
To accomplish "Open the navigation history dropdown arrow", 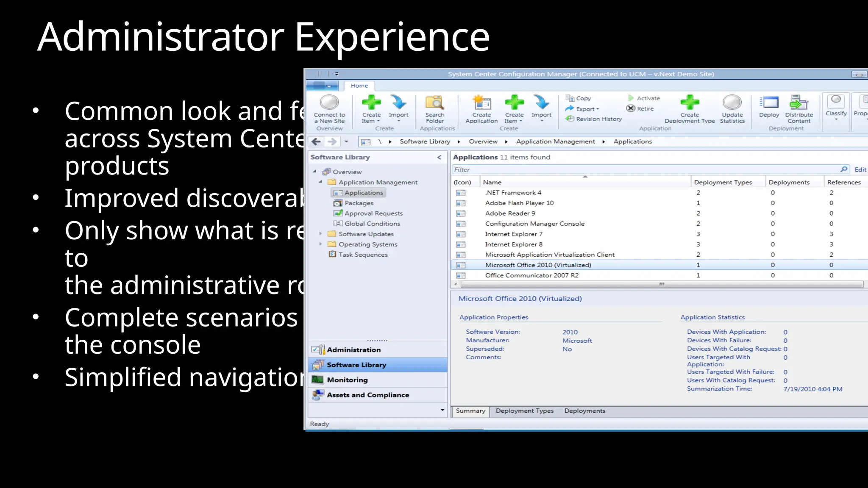I will click(346, 141).
